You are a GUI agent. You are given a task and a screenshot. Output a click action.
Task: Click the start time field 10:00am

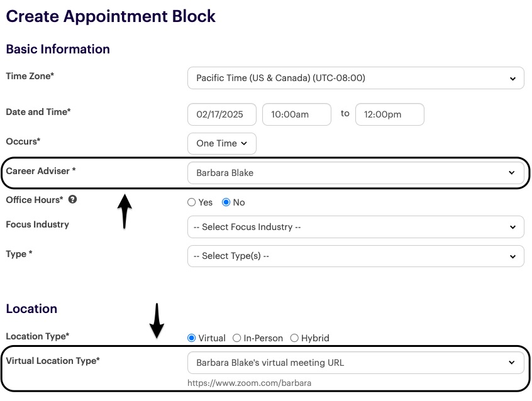click(x=296, y=114)
